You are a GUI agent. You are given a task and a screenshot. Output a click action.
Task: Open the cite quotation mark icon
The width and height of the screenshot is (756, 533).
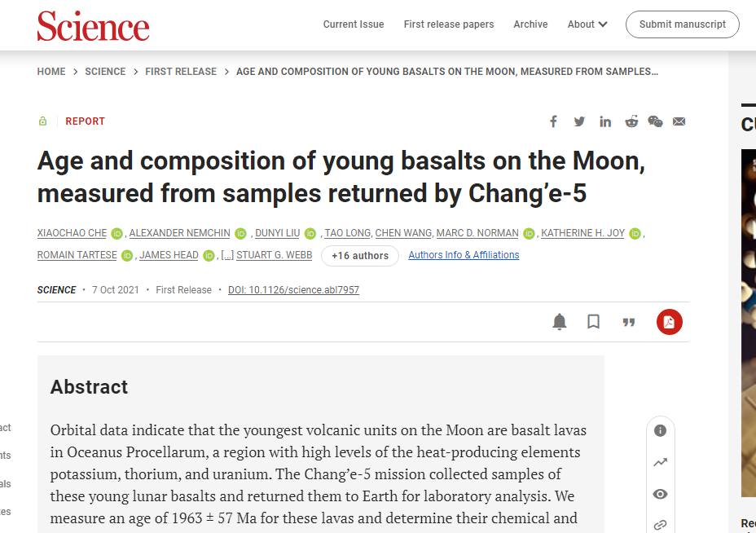[629, 322]
